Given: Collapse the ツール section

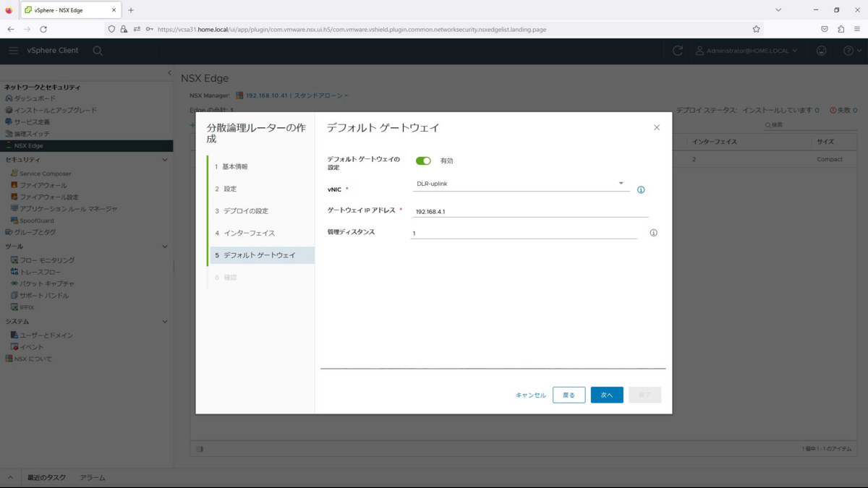Looking at the screenshot, I should [x=165, y=247].
